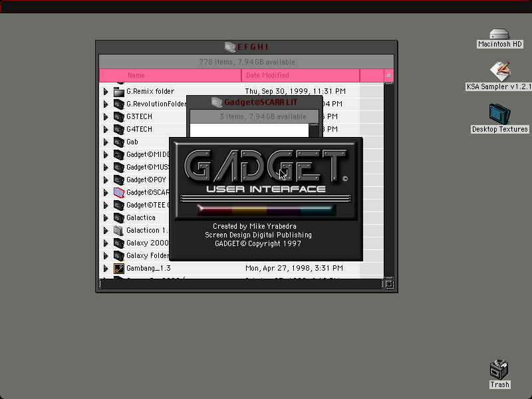
Task: Select the Gab folder icon
Action: (119, 142)
